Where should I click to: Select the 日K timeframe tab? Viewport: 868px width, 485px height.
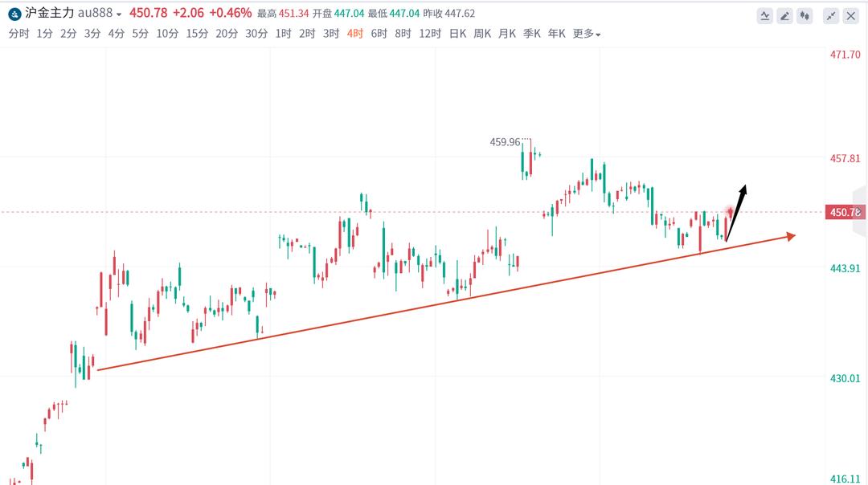(x=457, y=34)
